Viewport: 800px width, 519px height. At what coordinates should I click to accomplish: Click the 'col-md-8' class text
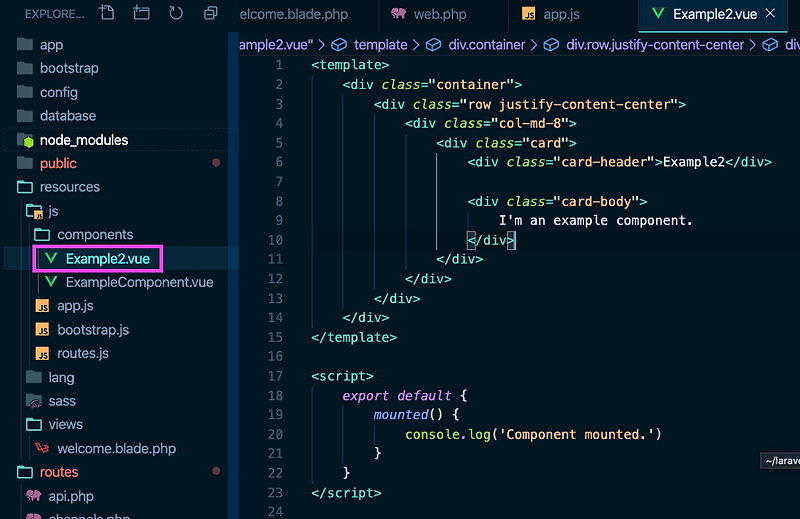point(530,123)
